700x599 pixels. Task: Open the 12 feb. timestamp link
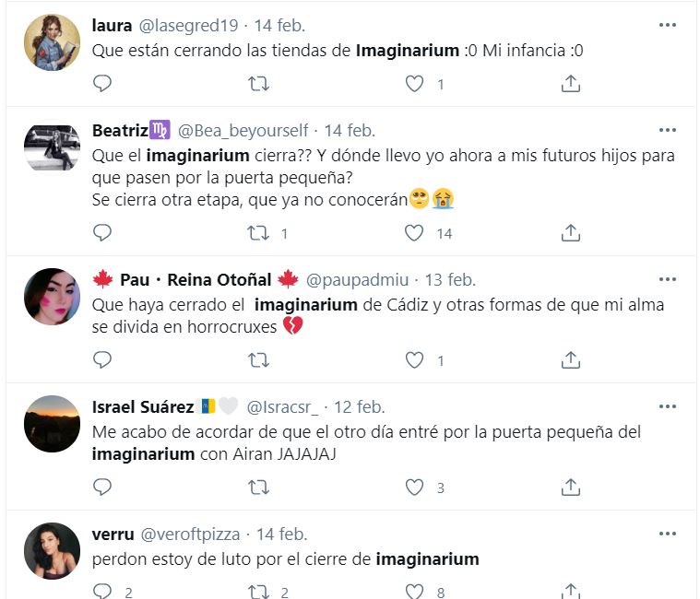coord(358,407)
